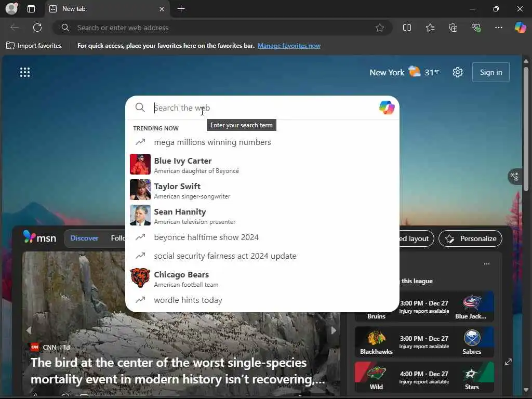Click the Refresh page button
Image resolution: width=532 pixels, height=399 pixels.
[x=37, y=28]
